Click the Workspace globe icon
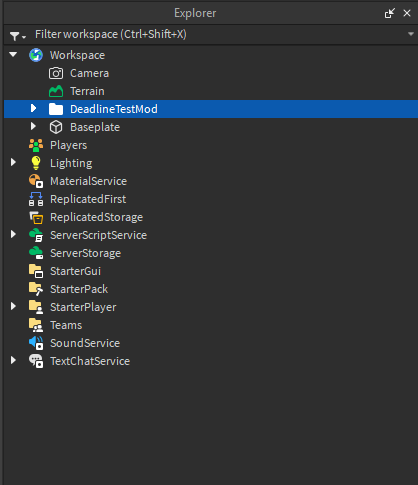The image size is (418, 485). [36, 55]
